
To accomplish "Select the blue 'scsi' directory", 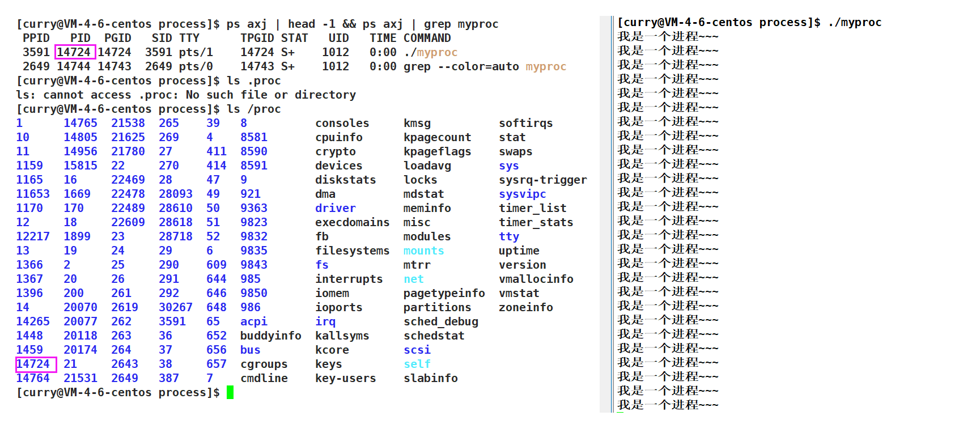I will pos(417,350).
